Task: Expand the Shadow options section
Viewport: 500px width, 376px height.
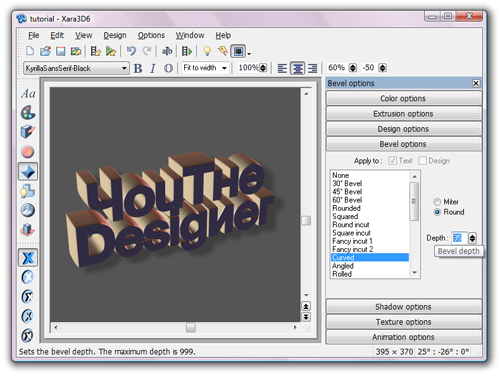Action: pyautogui.click(x=403, y=307)
